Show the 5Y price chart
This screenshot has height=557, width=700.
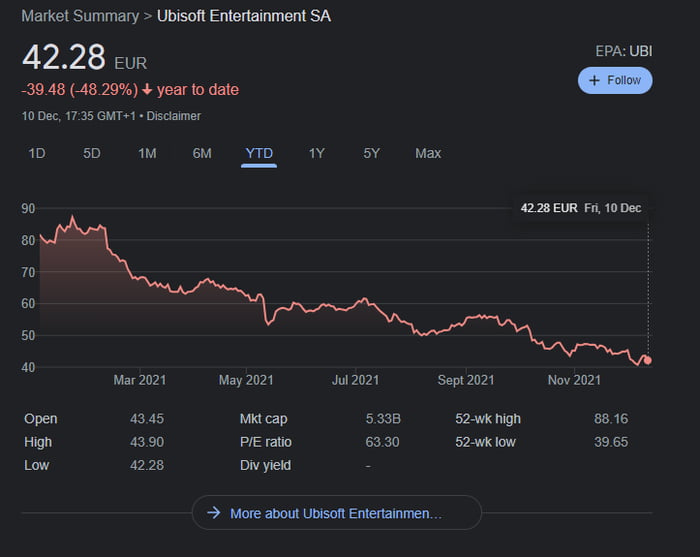point(371,153)
